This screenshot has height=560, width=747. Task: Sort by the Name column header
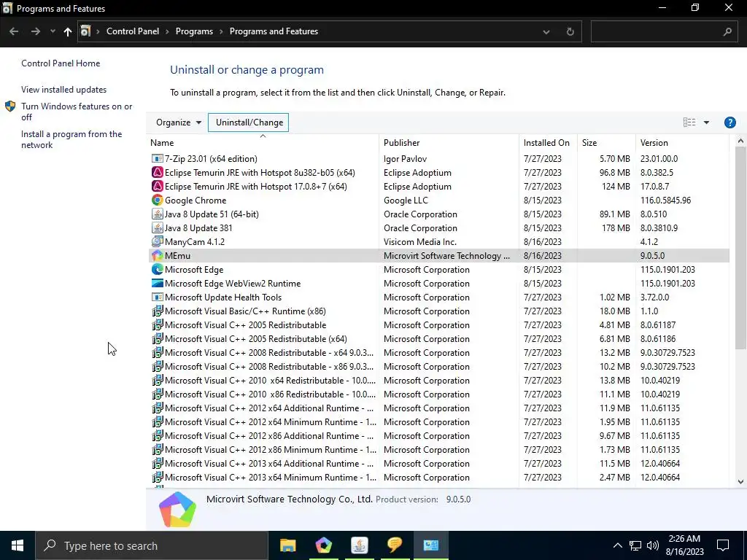[x=263, y=142]
